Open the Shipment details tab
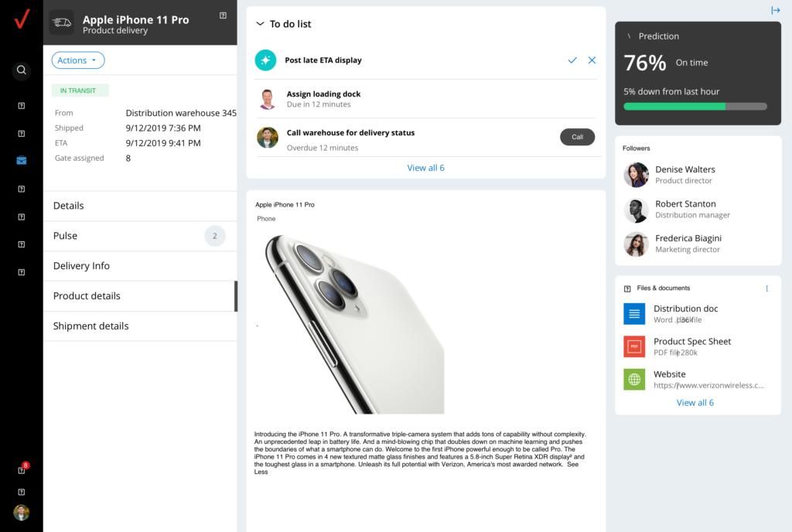The width and height of the screenshot is (792, 532). tap(140, 326)
